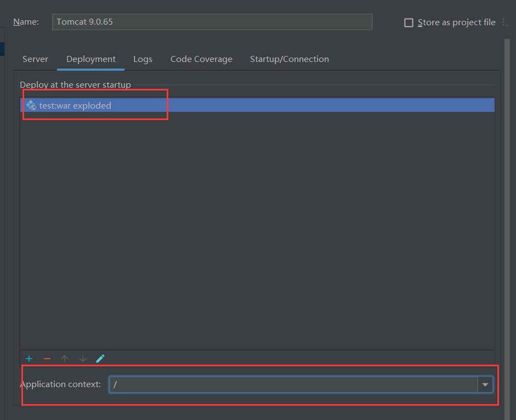The image size is (516, 420).
Task: Remove the test:war exploded artifact
Action: 47,359
